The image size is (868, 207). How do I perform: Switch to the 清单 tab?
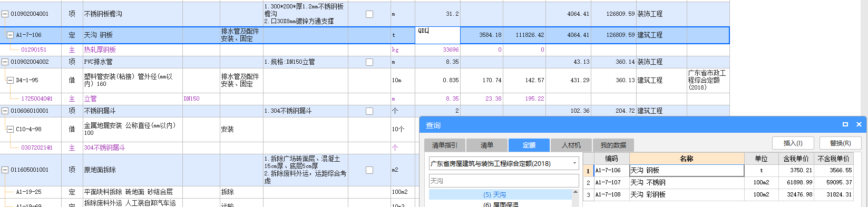(x=486, y=145)
